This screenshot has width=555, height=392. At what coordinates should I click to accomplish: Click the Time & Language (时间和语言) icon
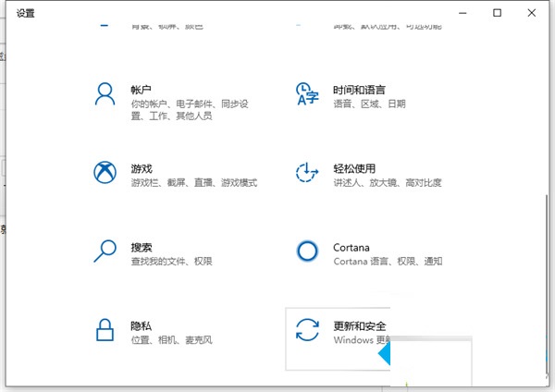(x=307, y=94)
